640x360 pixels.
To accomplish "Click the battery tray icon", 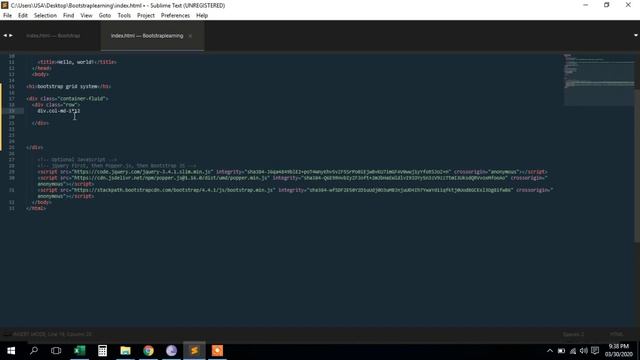I will pyautogui.click(x=562, y=351).
